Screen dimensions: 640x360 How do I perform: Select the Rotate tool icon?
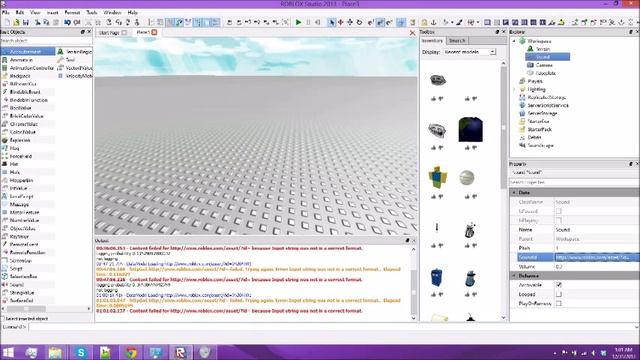[360, 22]
